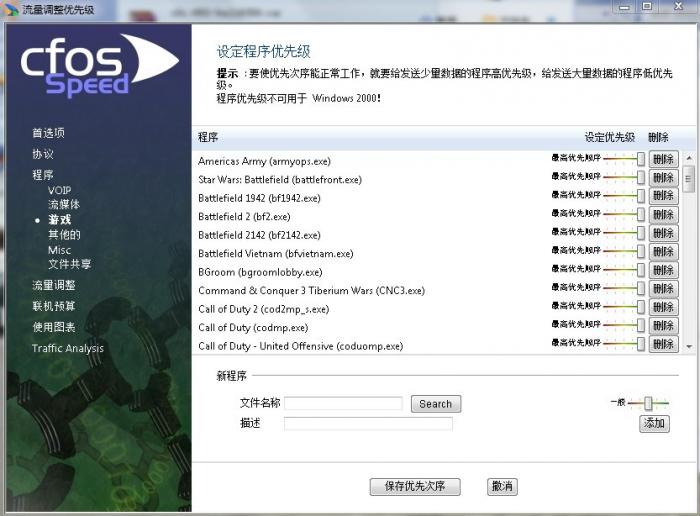The width and height of the screenshot is (700, 516).
Task: Delete Call of Duty United Offensive entry
Action: coord(663,344)
